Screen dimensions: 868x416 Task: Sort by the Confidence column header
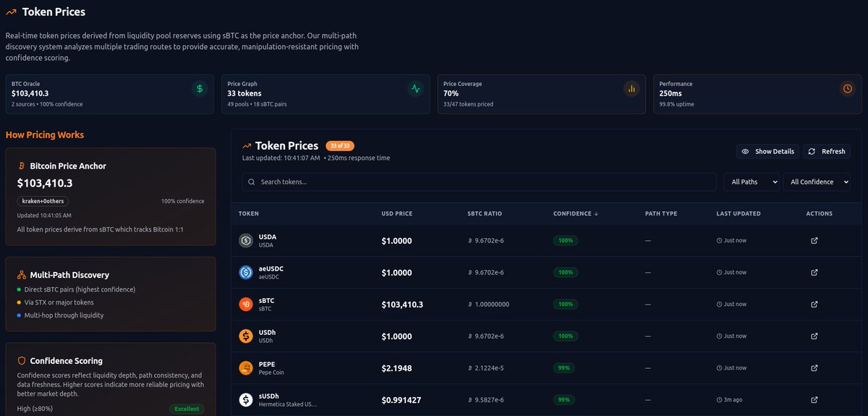(576, 213)
